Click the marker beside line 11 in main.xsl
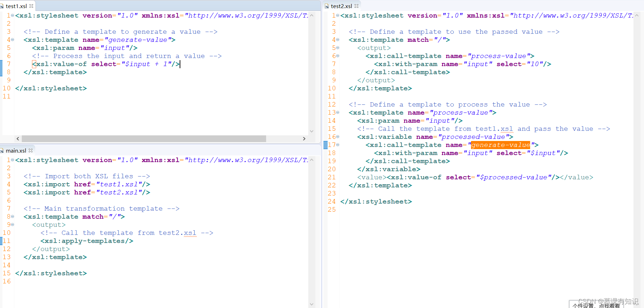644x308 pixels. (x=1, y=241)
